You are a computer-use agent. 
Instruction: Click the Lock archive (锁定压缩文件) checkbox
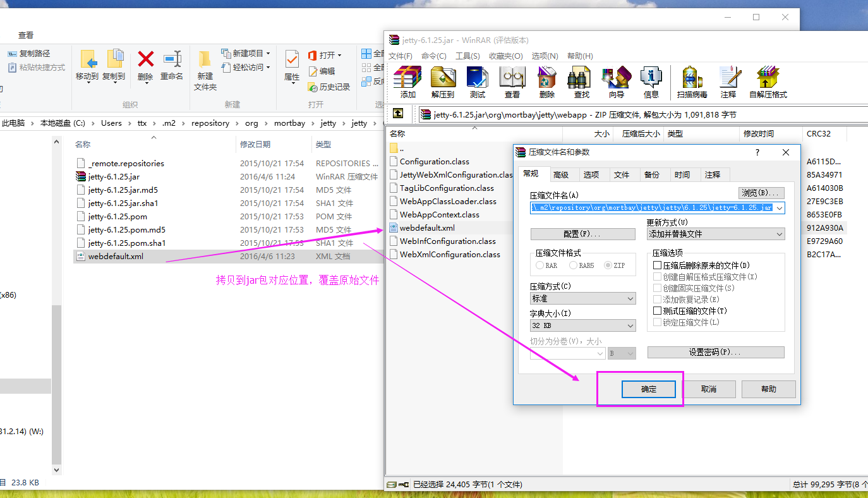pyautogui.click(x=658, y=322)
